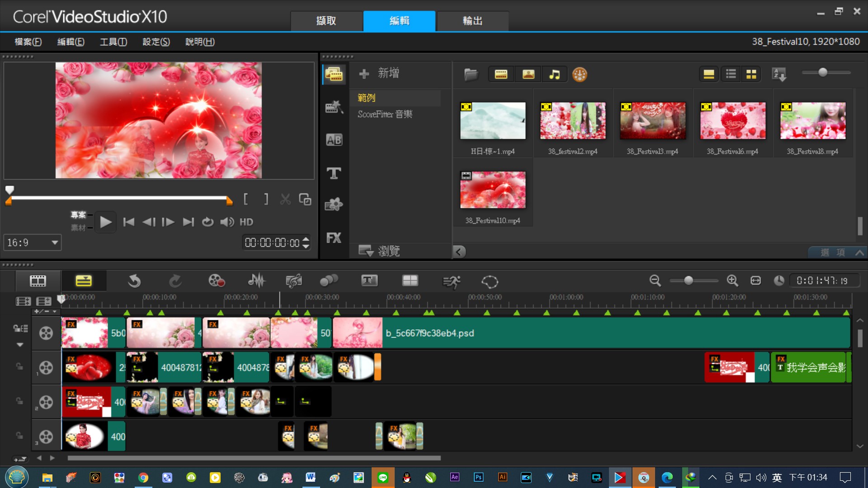Step to previous frame

coord(149,222)
